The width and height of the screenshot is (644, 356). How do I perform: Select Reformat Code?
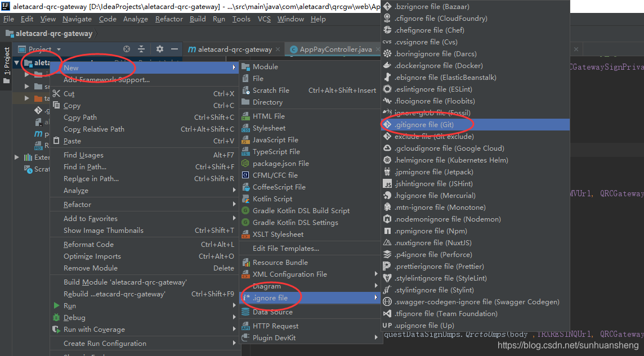[144, 244]
